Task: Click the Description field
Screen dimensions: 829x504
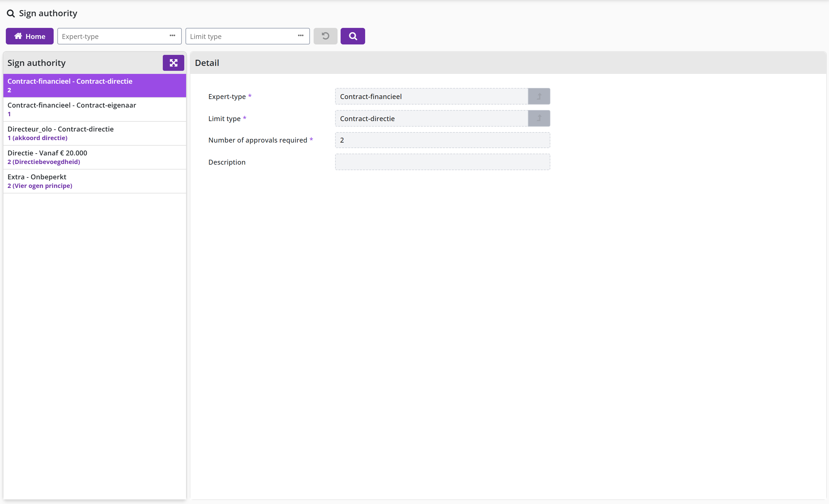Action: (442, 162)
